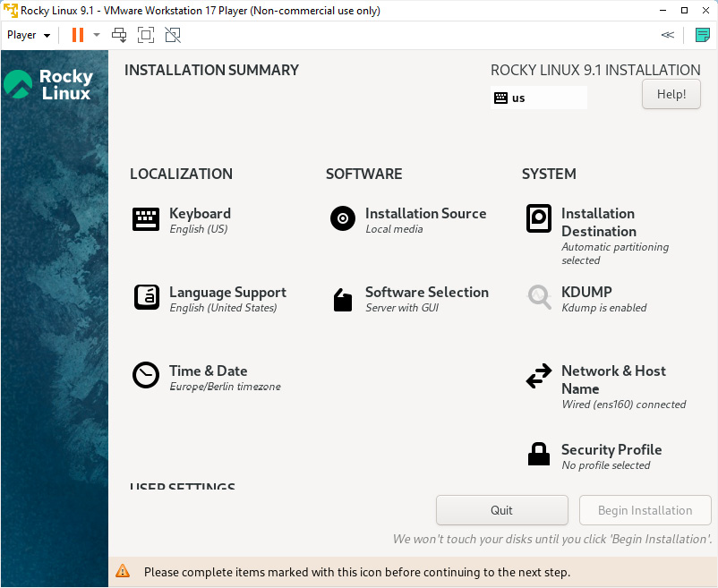Open the Player menu
This screenshot has height=588, width=718.
pyautogui.click(x=29, y=35)
